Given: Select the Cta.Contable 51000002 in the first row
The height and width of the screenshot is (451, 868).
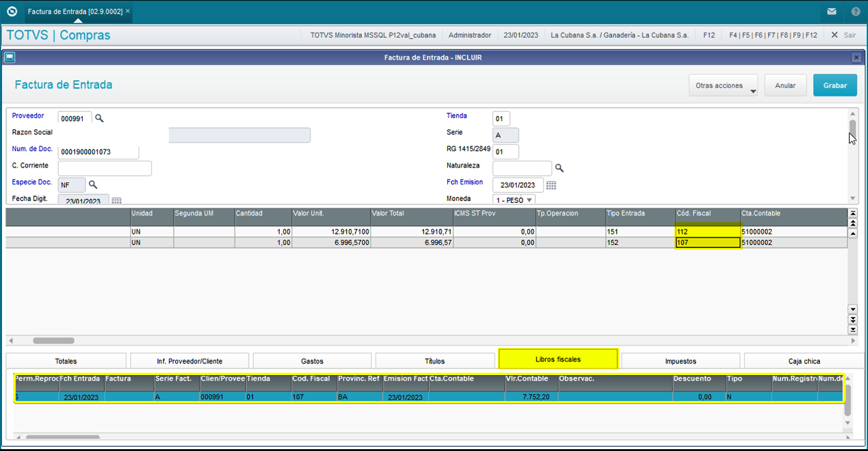Looking at the screenshot, I should (x=793, y=231).
